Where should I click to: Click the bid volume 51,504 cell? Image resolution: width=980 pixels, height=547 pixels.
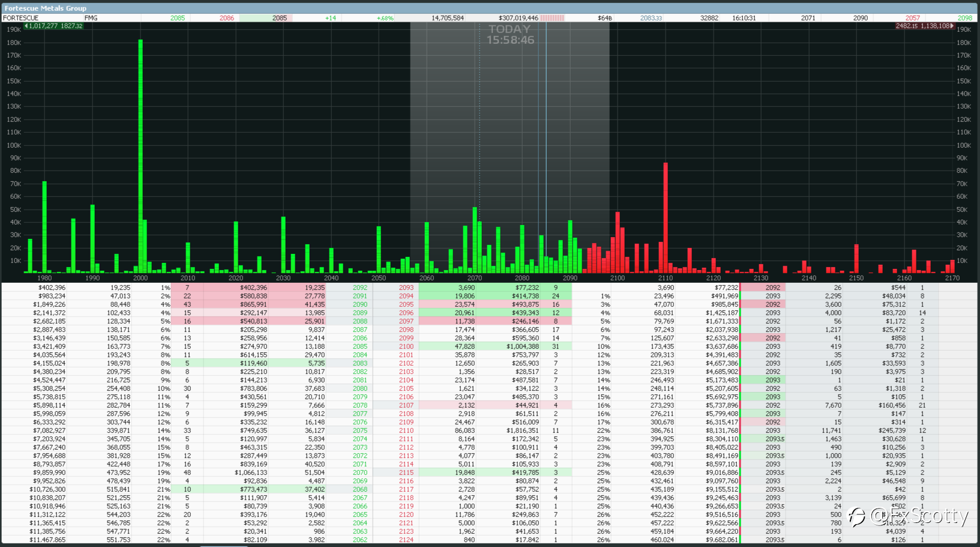(x=314, y=473)
